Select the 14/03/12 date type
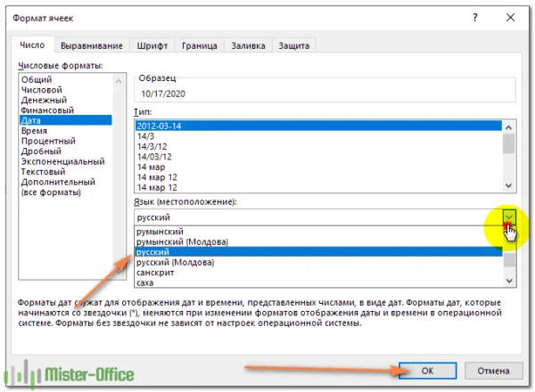The image size is (535, 392). click(155, 157)
